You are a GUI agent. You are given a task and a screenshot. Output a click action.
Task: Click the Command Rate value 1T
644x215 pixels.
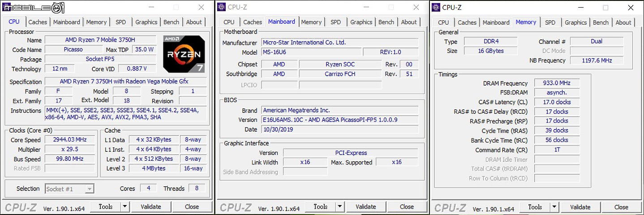click(557, 150)
